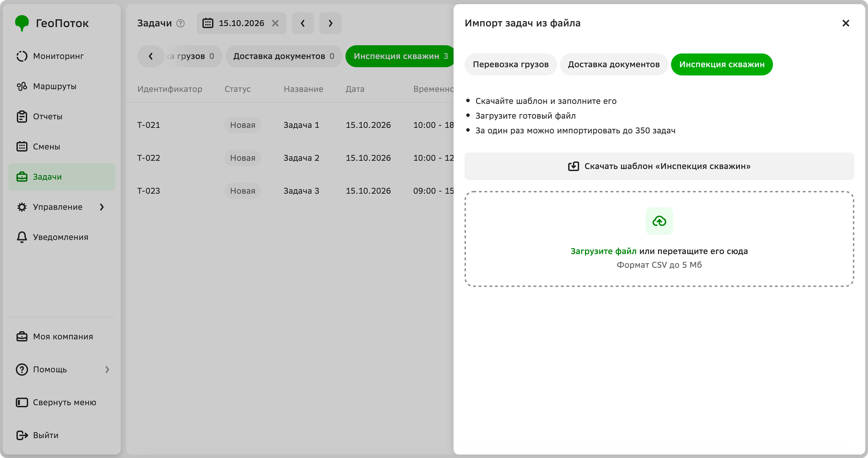Go to Отчеты reports page
This screenshot has height=458, width=868.
point(62,116)
